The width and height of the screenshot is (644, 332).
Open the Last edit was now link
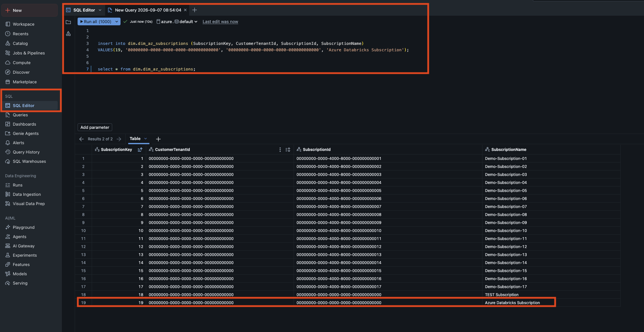220,22
